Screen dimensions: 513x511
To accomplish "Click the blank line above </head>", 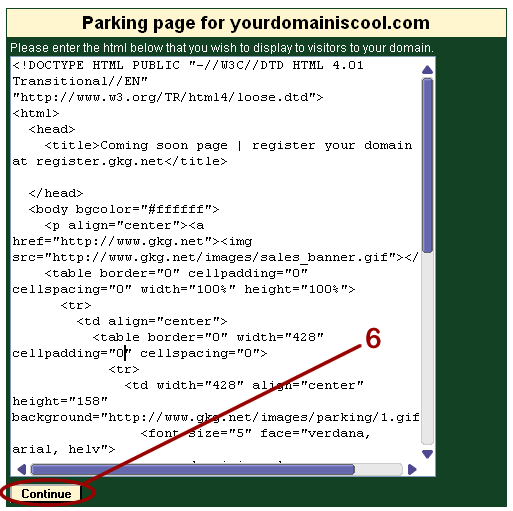I will coord(215,177).
